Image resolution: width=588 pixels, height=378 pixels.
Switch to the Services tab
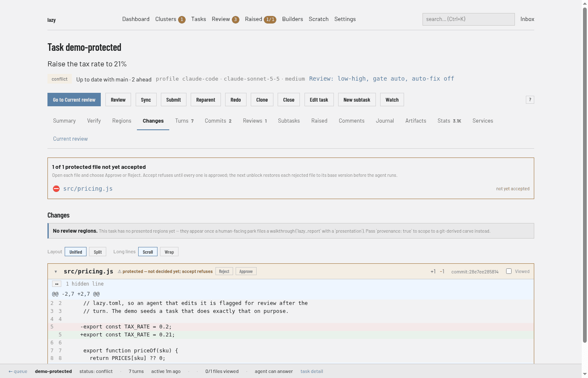tap(483, 121)
